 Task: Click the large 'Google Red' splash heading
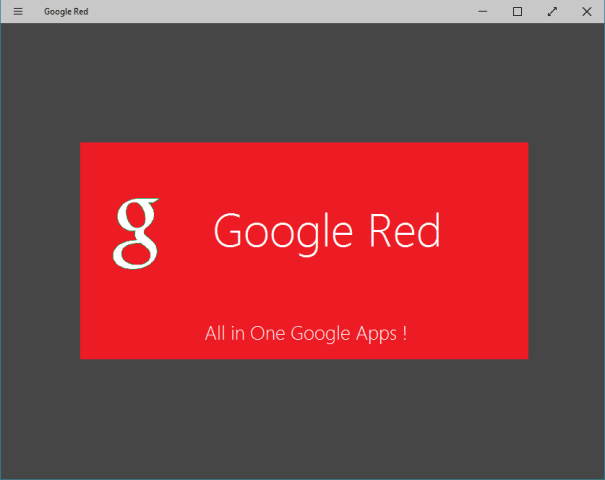[x=327, y=233]
